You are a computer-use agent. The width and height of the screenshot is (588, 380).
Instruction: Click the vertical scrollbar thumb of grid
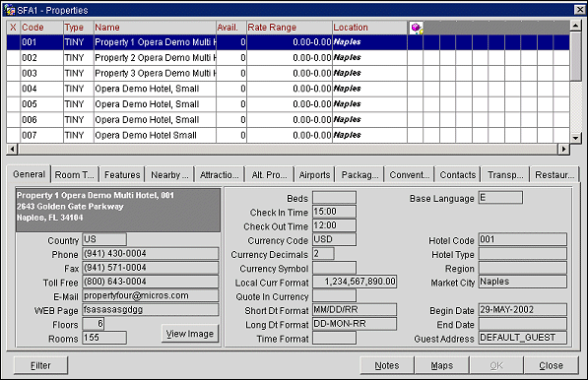[x=575, y=56]
